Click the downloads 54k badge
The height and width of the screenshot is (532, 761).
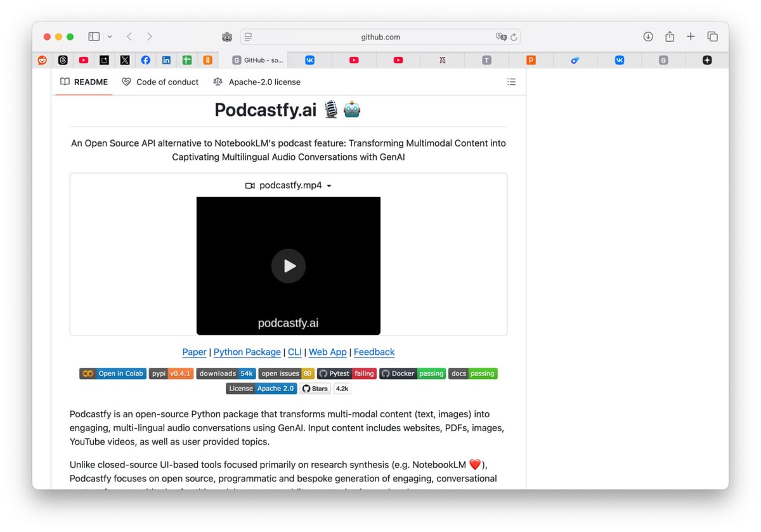click(x=226, y=373)
